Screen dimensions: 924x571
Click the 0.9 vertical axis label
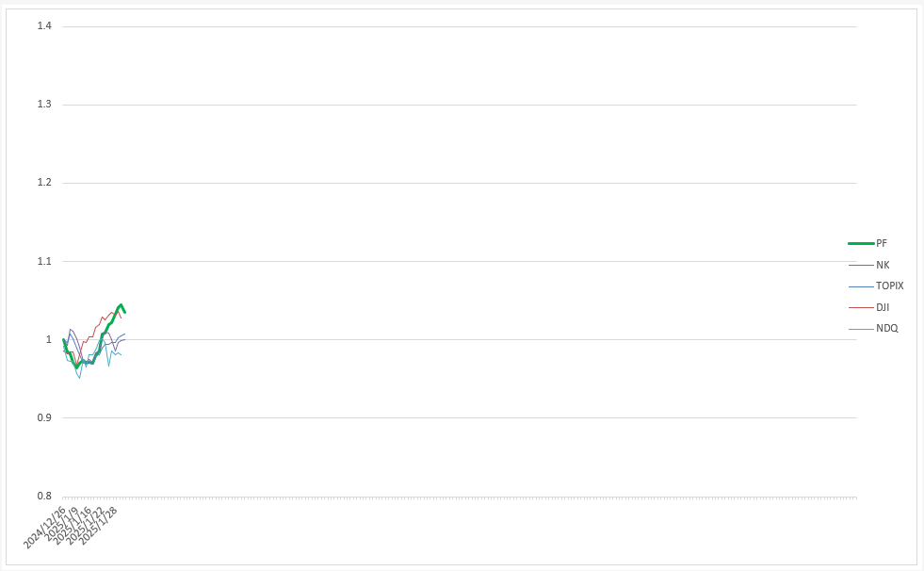(44, 417)
